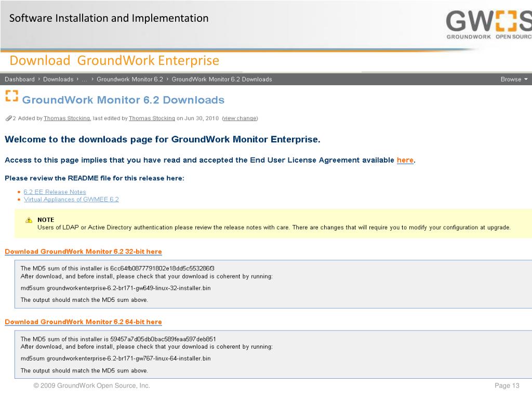This screenshot has height=399, width=532.
Task: Click the 64-bit MD5 sum 59457a7d05db0bac589feaa597deb851
Action: coord(163,339)
